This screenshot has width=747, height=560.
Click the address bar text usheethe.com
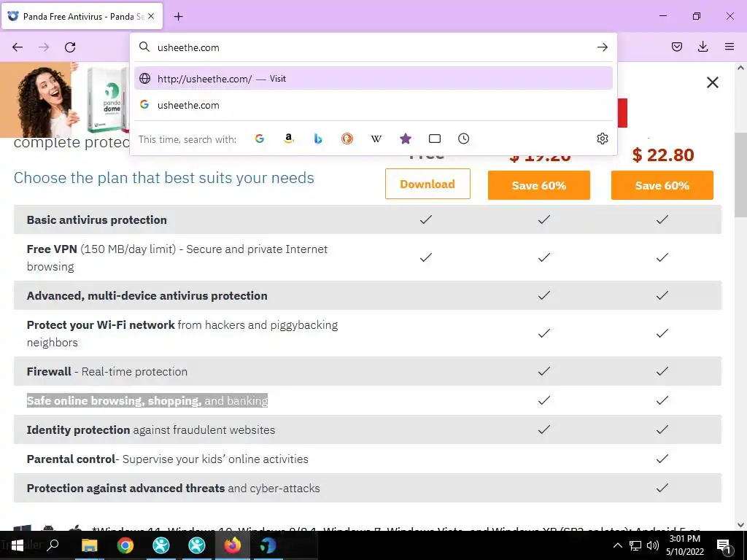click(188, 47)
